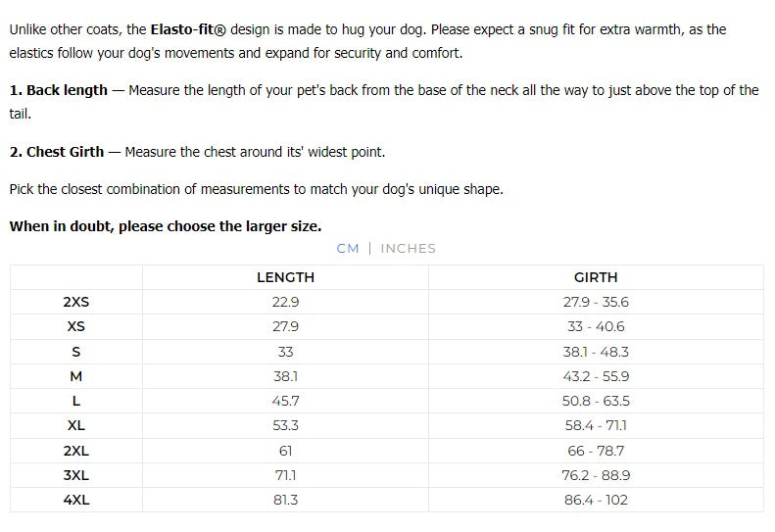Select the 4XL size row label
Viewport: 775px width, 532px height.
coord(76,500)
